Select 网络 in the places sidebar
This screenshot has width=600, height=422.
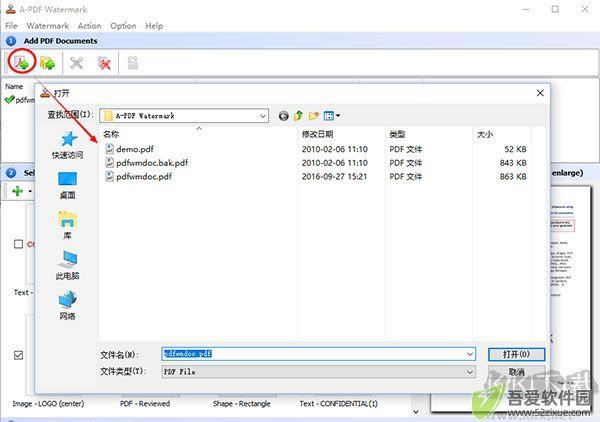68,305
